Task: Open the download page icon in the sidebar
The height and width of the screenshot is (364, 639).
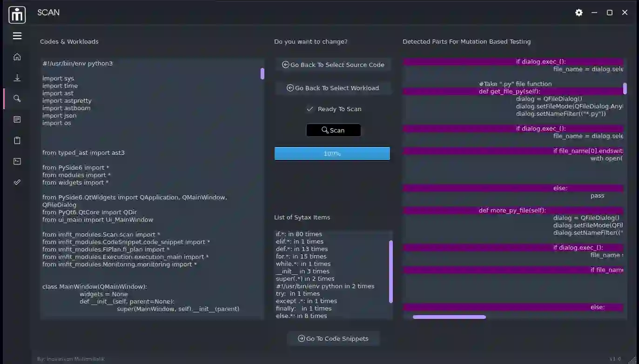Action: 17,78
